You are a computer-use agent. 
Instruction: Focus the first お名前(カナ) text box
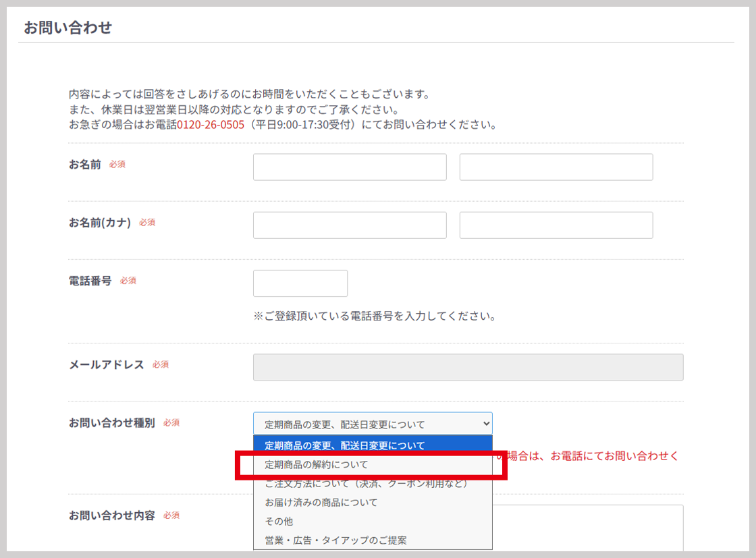350,225
